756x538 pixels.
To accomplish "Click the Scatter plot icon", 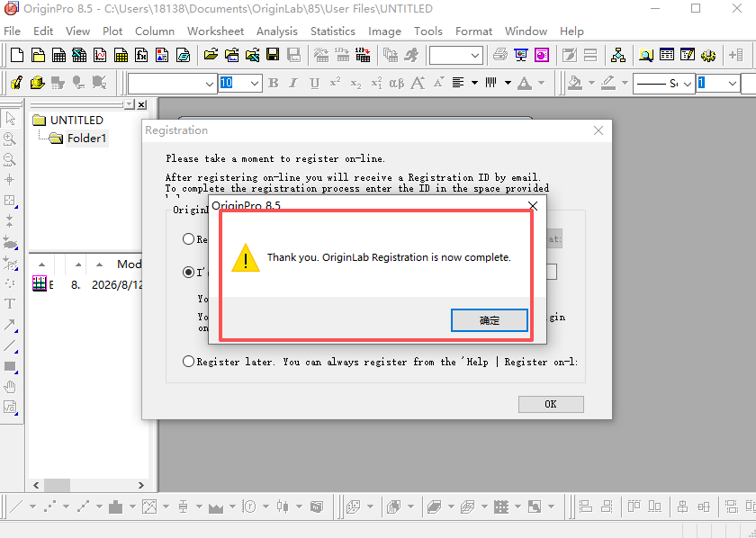I will pyautogui.click(x=49, y=507).
